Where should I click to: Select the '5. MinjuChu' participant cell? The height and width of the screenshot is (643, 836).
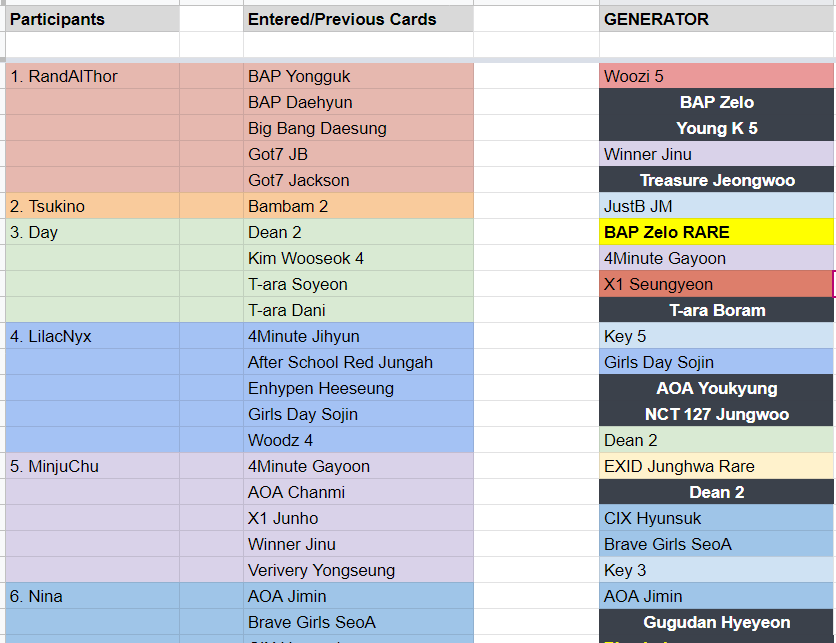[x=92, y=467]
